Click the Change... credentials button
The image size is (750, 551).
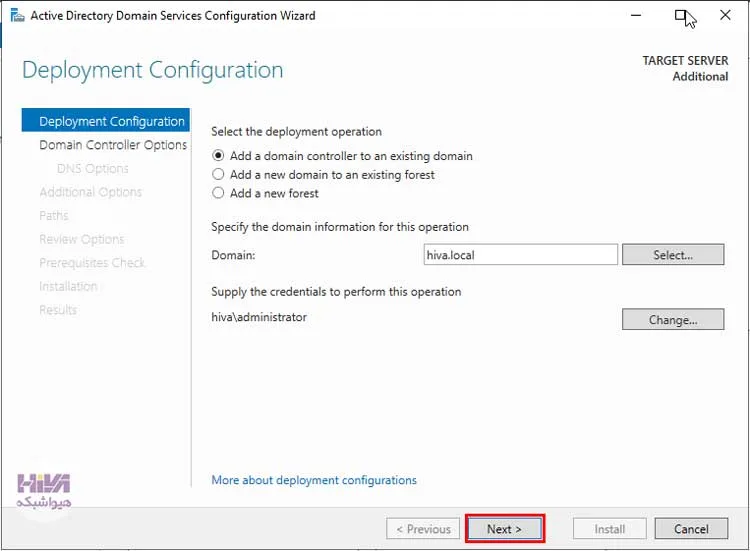click(x=673, y=319)
